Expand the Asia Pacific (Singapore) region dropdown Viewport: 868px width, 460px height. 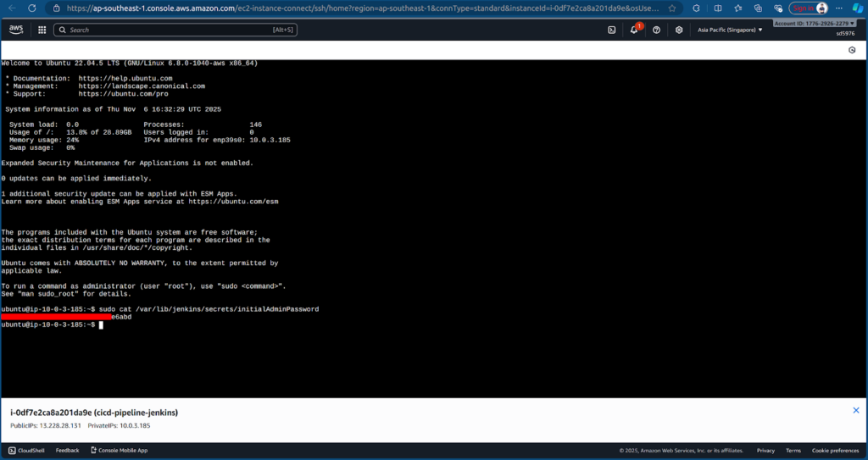tap(730, 30)
